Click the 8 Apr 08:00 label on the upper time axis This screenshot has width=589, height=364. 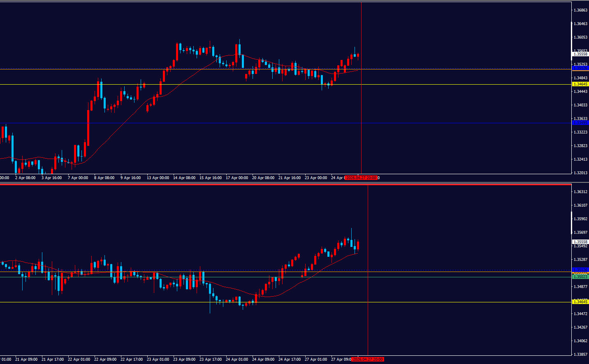[x=104, y=178]
